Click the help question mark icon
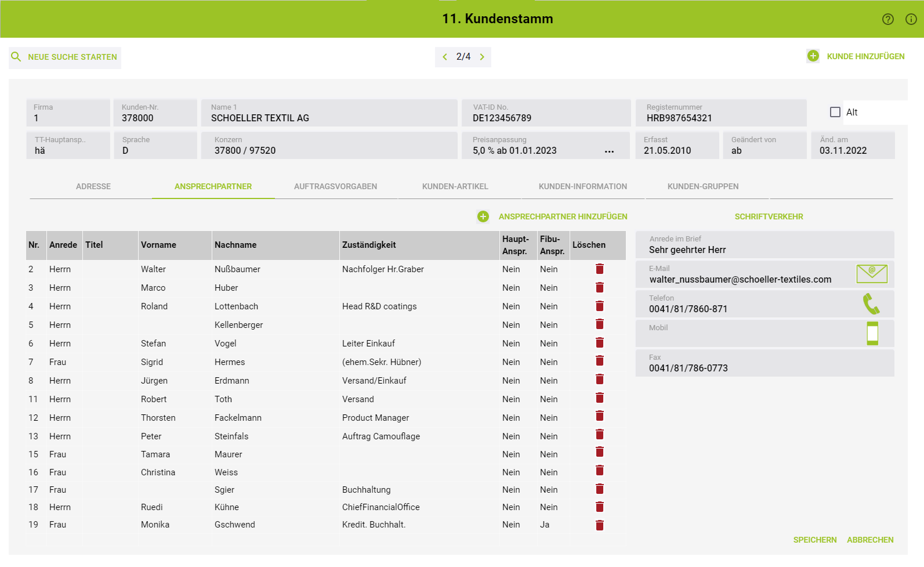The image size is (924, 567). click(x=887, y=19)
